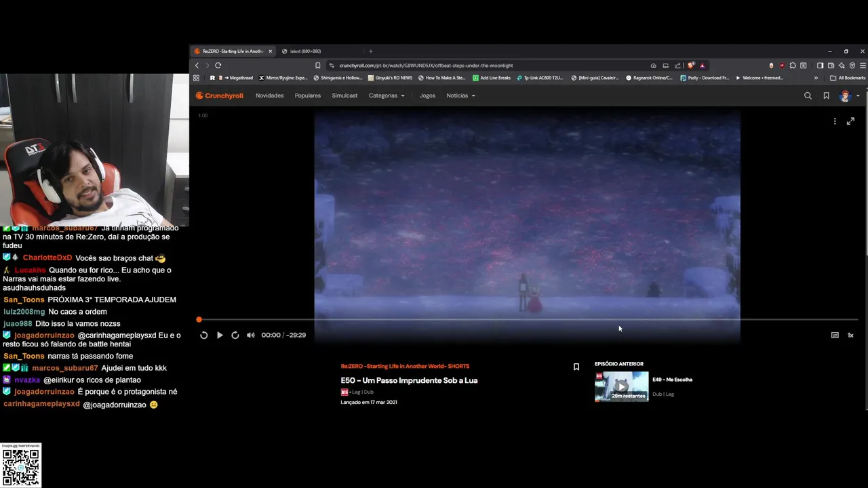868x488 pixels.
Task: Click chat username San_Toons saying PRÓXIMA 3° TEMPORADA
Action: coord(24,300)
